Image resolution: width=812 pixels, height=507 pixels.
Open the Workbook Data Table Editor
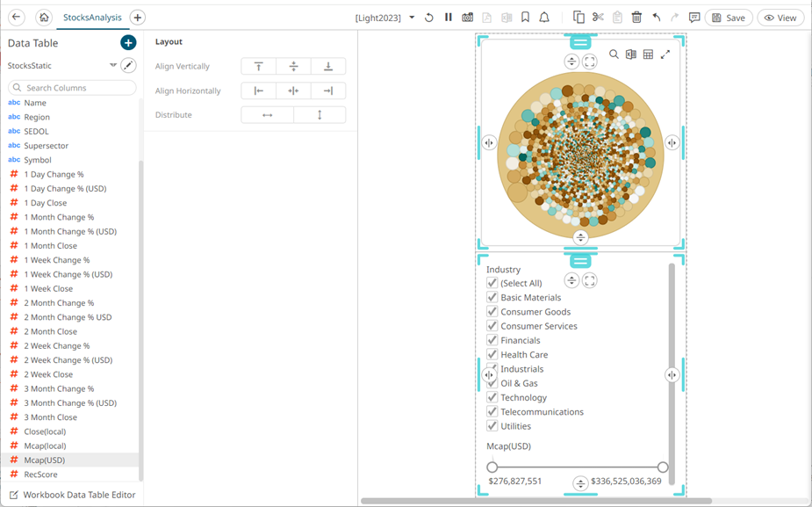point(71,495)
